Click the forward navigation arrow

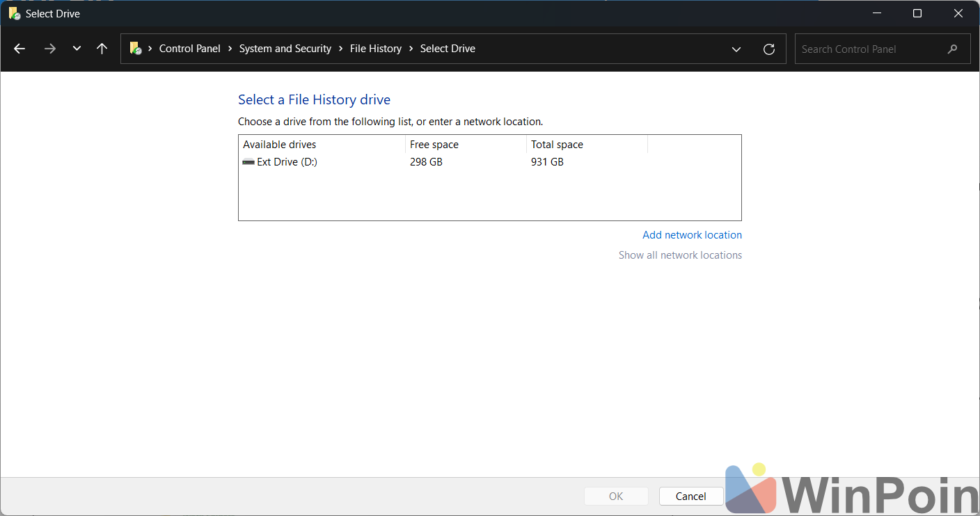click(x=49, y=49)
